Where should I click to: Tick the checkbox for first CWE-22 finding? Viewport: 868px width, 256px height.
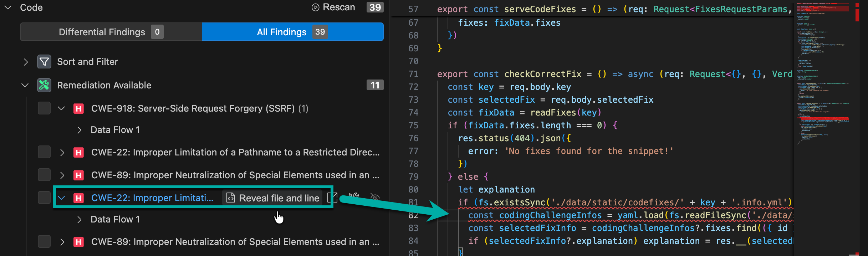click(44, 152)
